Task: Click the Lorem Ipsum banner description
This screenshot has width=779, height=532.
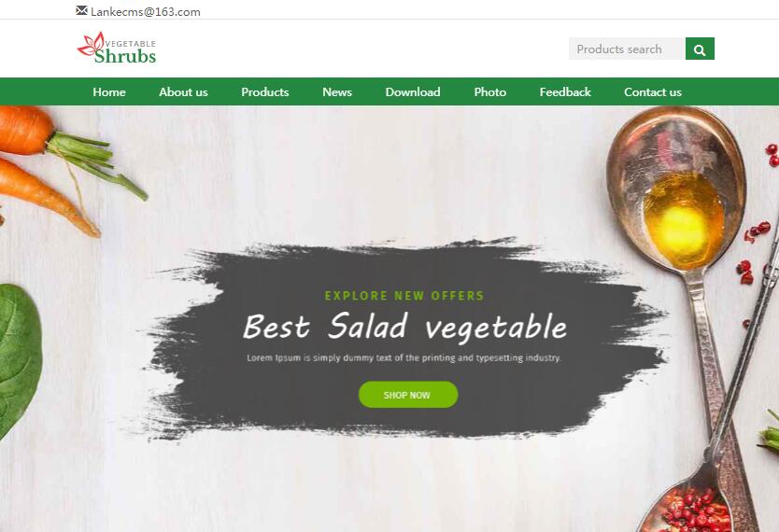Action: [x=404, y=357]
